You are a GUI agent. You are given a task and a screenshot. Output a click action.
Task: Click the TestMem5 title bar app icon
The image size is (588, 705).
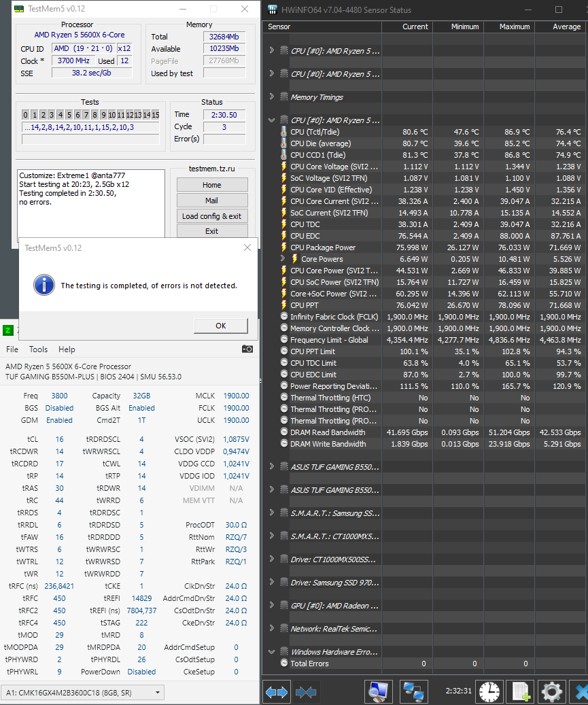[x=18, y=9]
